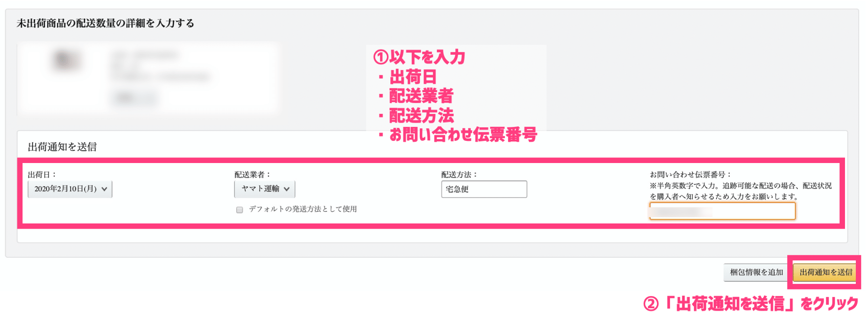The height and width of the screenshot is (323, 868).
Task: Click the 配送方法 field containing 宅急便
Action: (484, 189)
